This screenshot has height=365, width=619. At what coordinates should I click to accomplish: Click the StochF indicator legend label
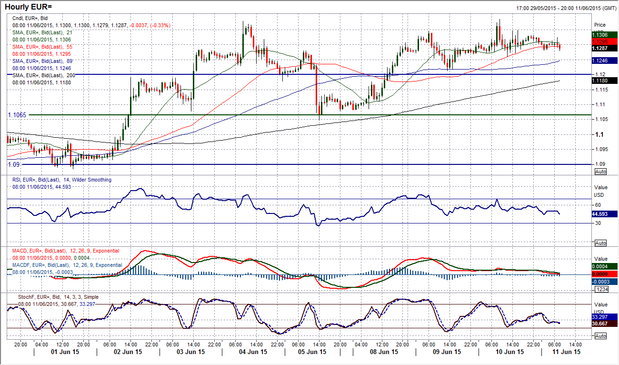tap(58, 297)
